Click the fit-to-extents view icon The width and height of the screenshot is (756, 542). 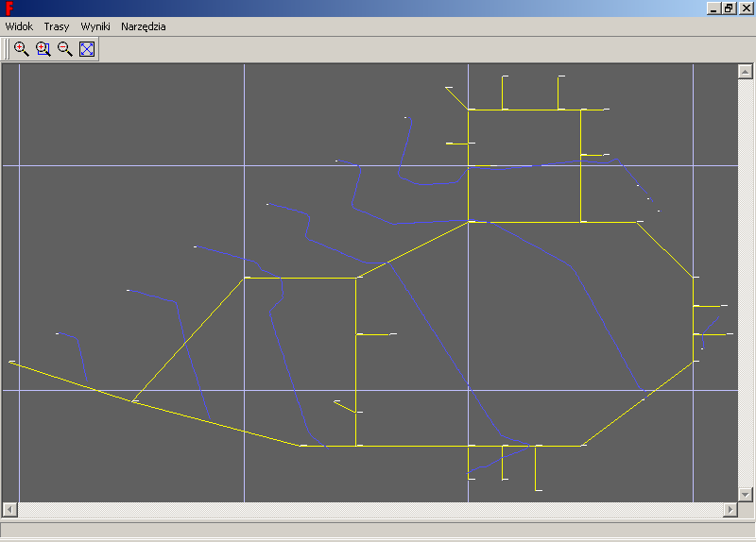click(x=87, y=49)
